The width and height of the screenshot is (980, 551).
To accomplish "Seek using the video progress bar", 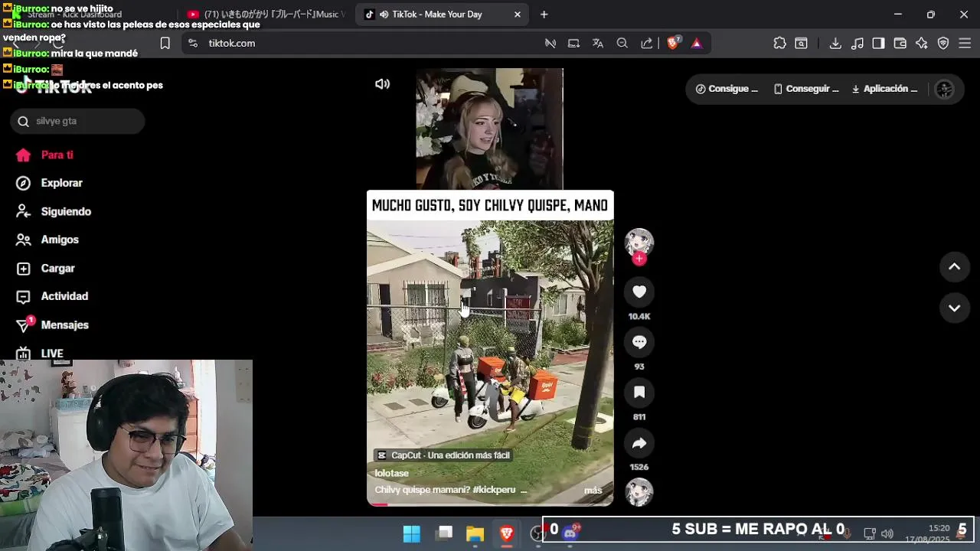I will [490, 504].
